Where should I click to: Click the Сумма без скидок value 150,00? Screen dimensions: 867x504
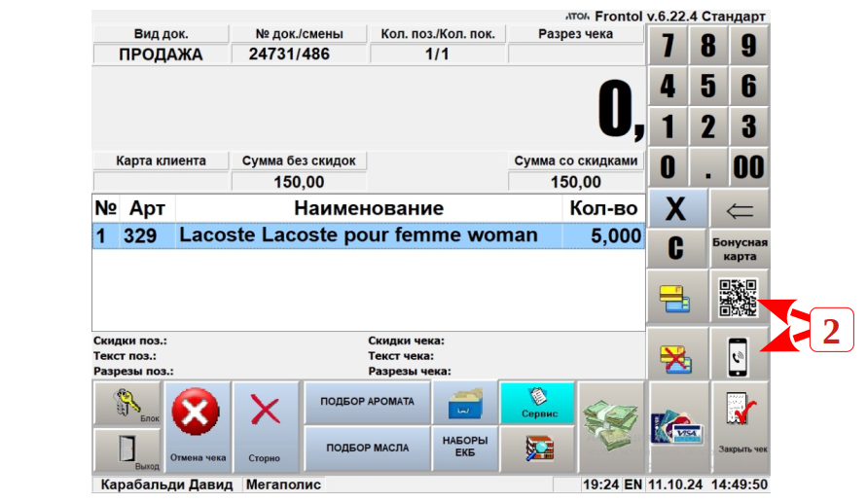point(299,181)
